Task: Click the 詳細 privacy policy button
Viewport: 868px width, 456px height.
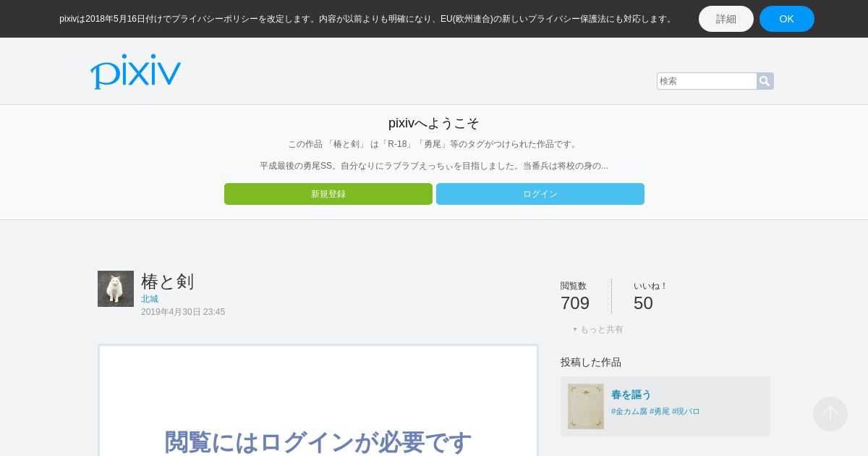Action: click(726, 19)
